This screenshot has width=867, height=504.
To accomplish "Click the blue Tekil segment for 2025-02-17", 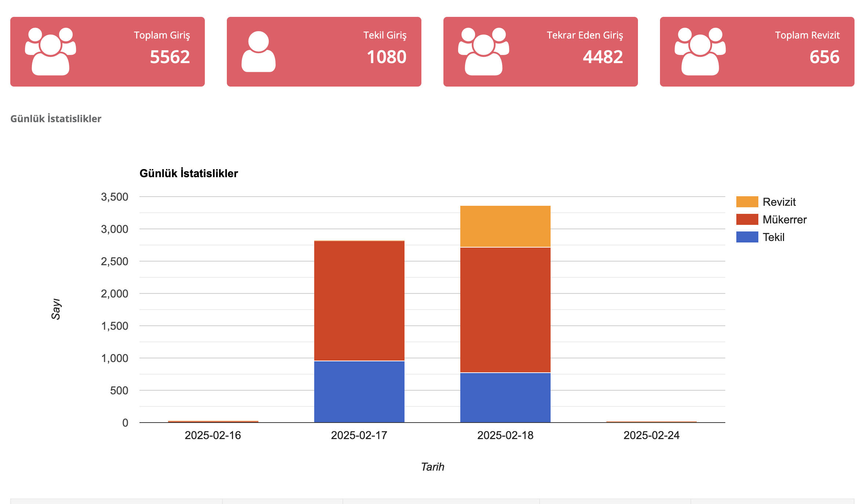I will click(x=359, y=392).
